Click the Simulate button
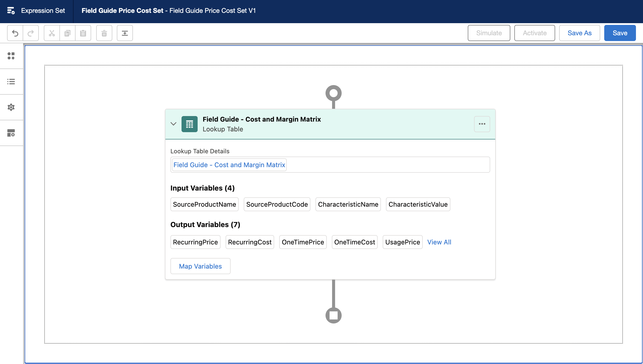643x364 pixels. coord(489,33)
